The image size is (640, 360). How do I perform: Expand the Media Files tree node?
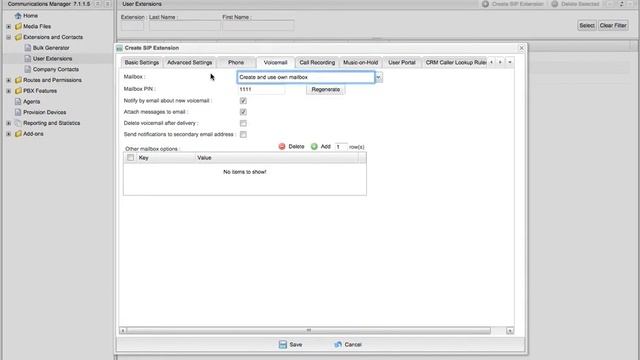point(9,27)
